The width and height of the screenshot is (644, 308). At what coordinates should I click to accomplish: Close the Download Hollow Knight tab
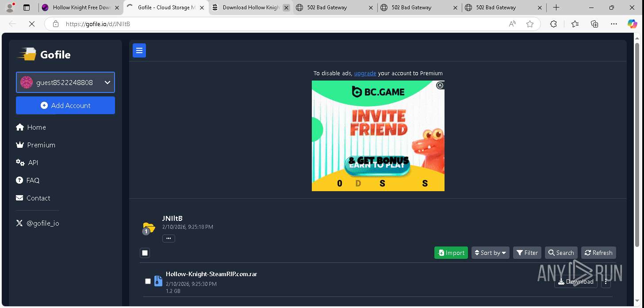click(286, 8)
